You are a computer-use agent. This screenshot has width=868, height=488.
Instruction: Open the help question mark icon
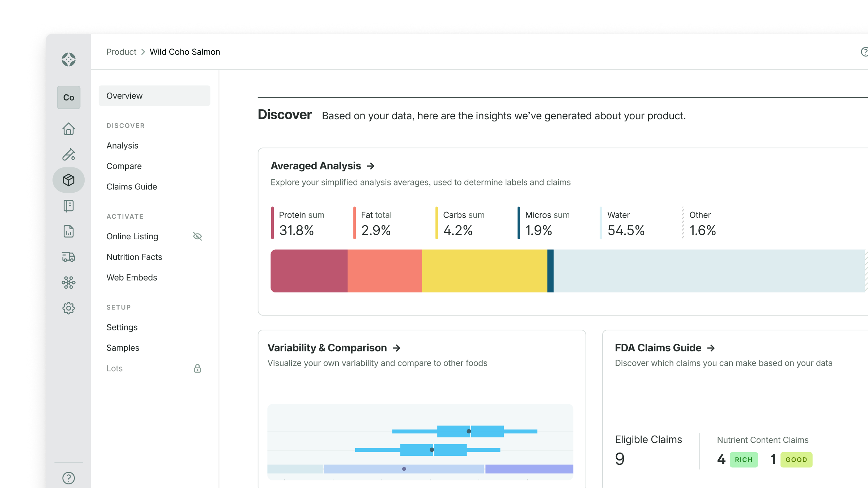pyautogui.click(x=68, y=478)
